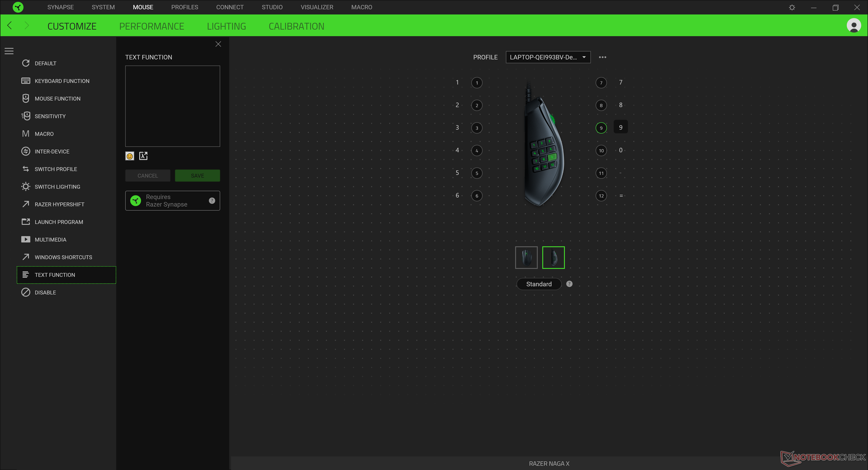This screenshot has height=470, width=868.
Task: Select mouse button 6 circle
Action: pyautogui.click(x=476, y=196)
